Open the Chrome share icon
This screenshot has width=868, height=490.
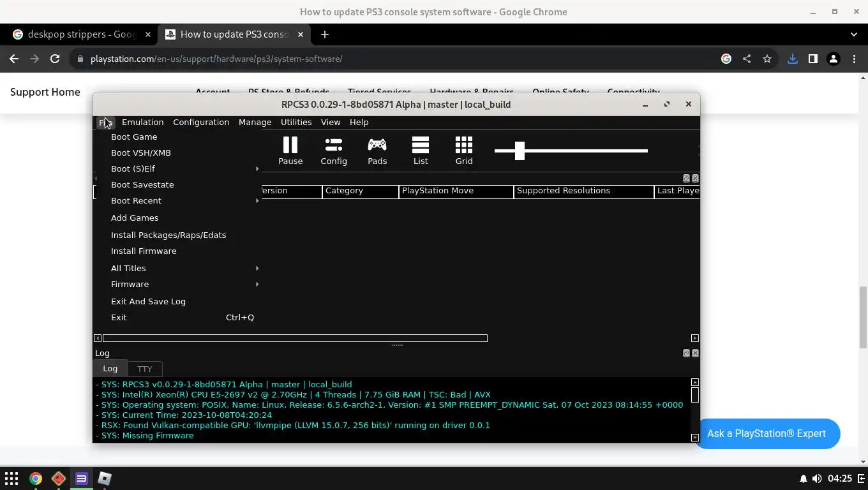pyautogui.click(x=747, y=59)
